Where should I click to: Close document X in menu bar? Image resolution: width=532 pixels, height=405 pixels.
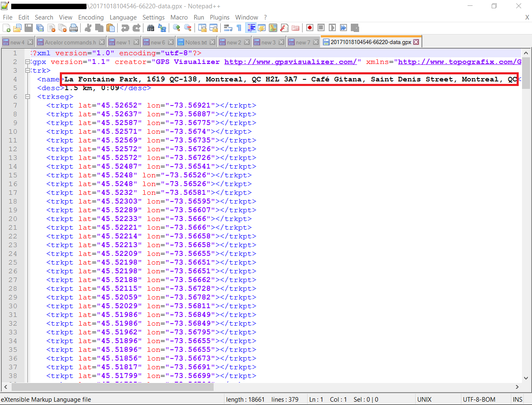coord(527,17)
